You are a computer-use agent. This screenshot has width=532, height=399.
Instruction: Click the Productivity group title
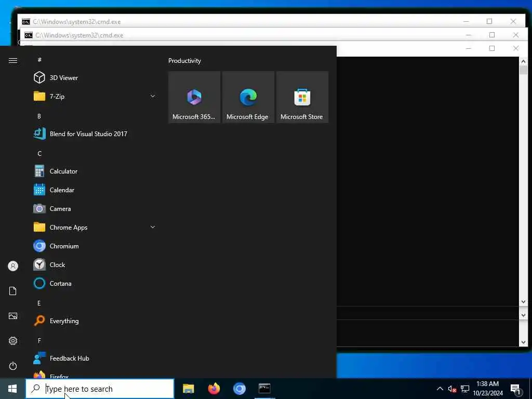coord(184,61)
